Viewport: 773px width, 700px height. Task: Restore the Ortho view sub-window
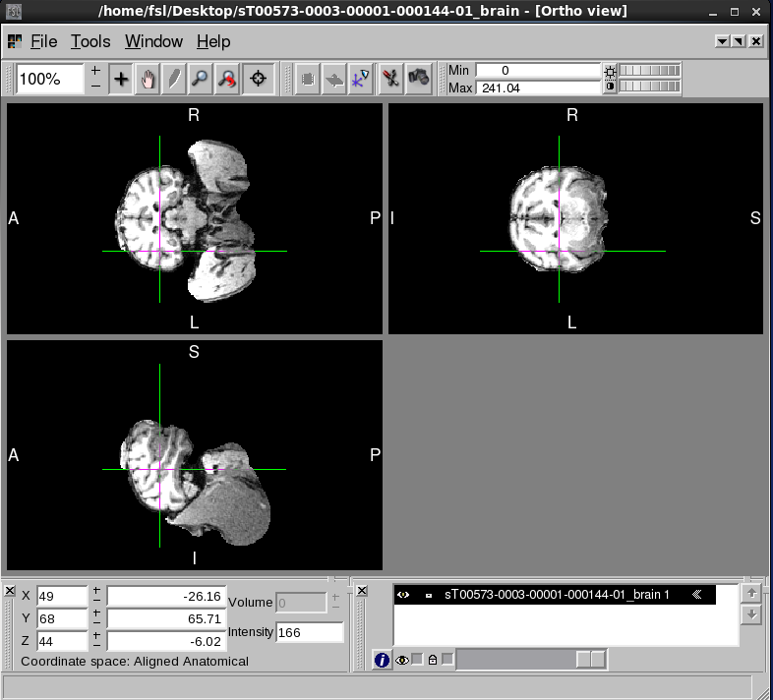(x=739, y=41)
